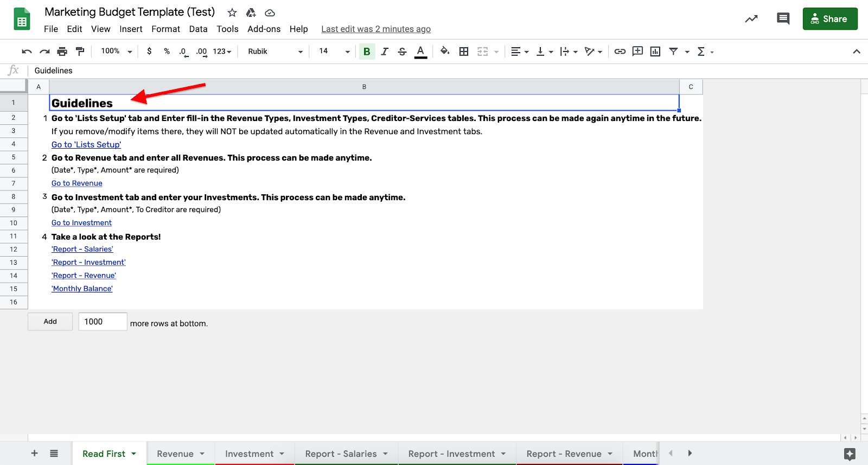Open the text color picker
868x465 pixels.
[x=420, y=52]
